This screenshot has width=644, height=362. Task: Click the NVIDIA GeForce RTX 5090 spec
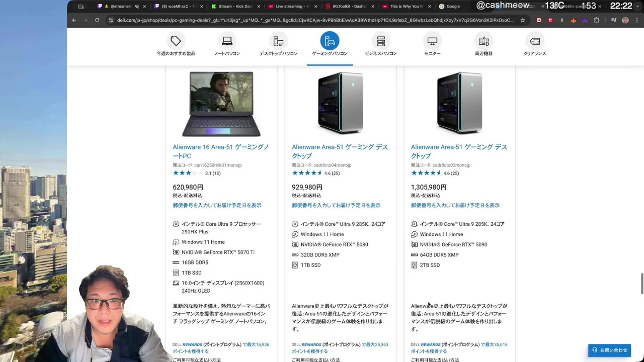coord(453,244)
